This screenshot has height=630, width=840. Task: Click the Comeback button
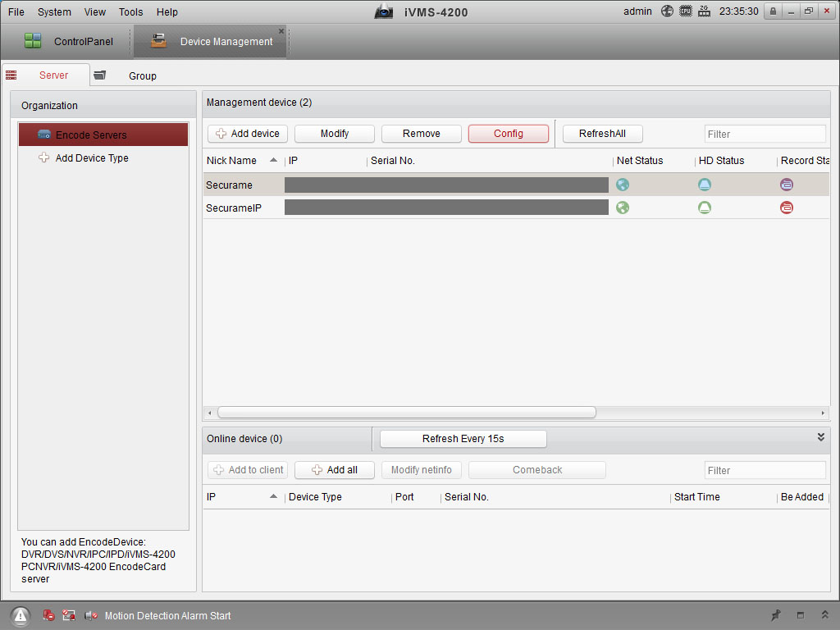pos(537,470)
